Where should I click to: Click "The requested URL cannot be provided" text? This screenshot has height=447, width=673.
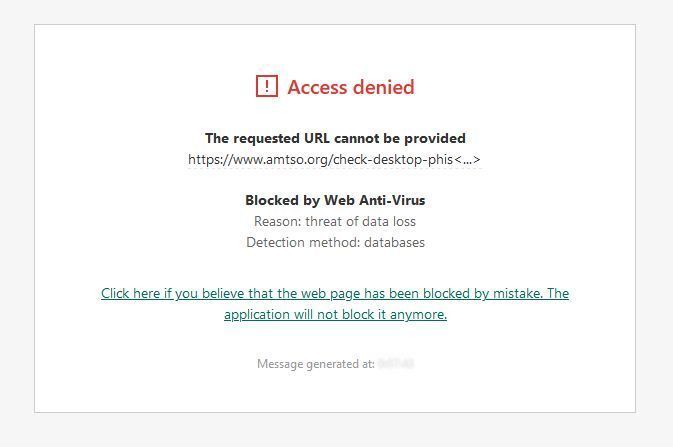click(335, 138)
